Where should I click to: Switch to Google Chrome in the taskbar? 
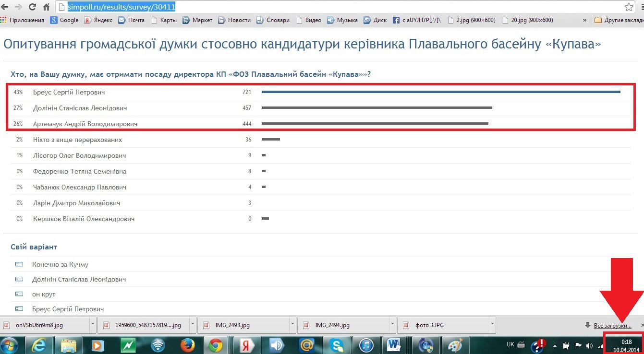216,345
